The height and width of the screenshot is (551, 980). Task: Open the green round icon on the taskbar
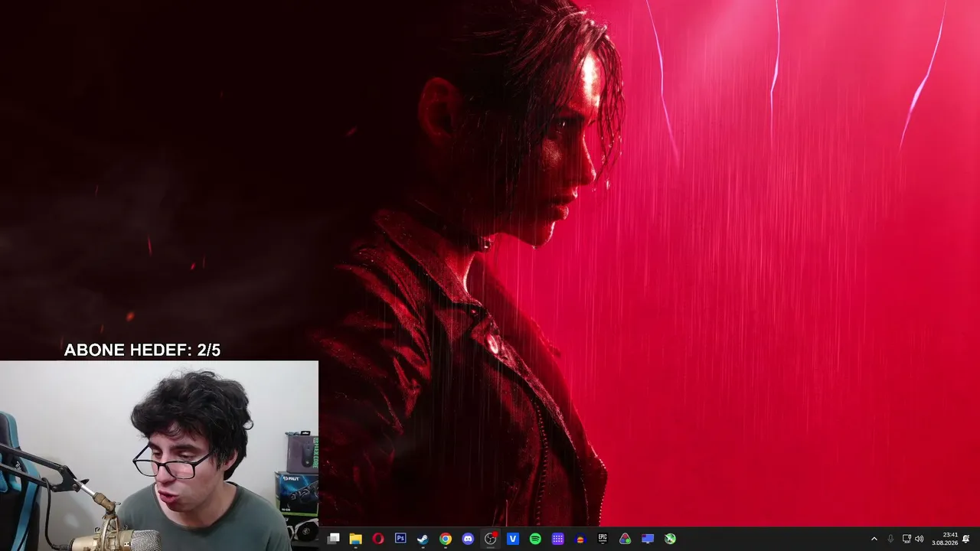[670, 539]
